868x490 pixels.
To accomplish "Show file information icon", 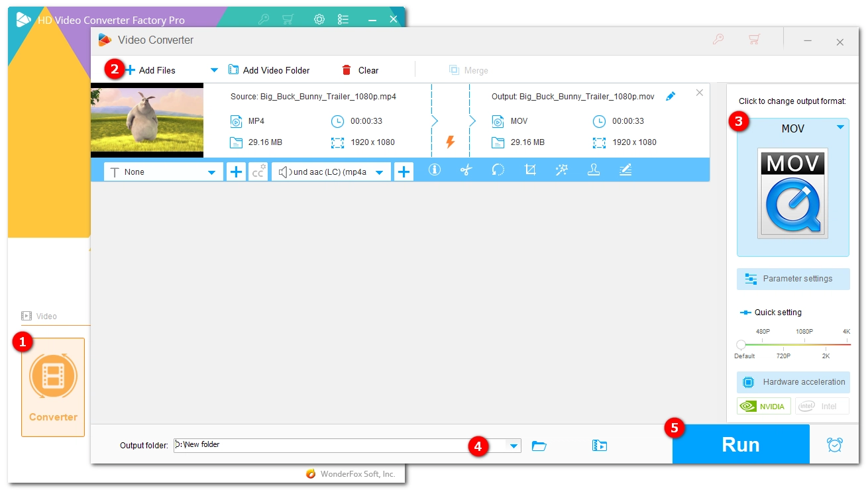I will click(435, 170).
